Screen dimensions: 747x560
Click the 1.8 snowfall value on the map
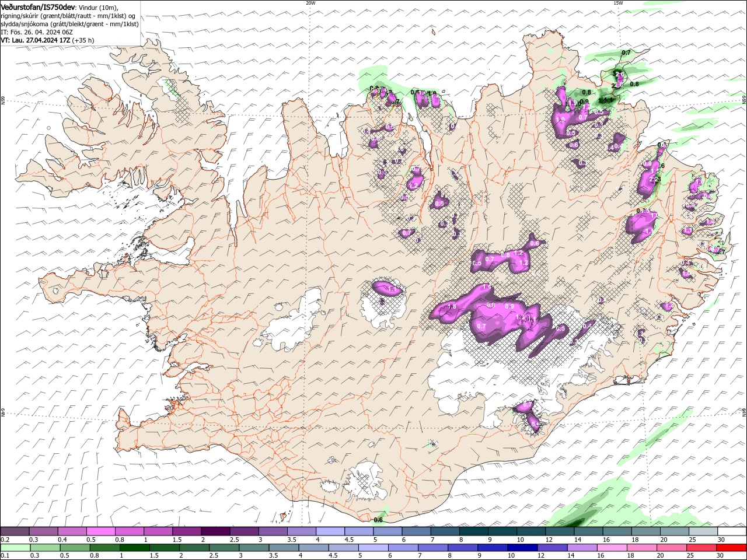[451, 307]
